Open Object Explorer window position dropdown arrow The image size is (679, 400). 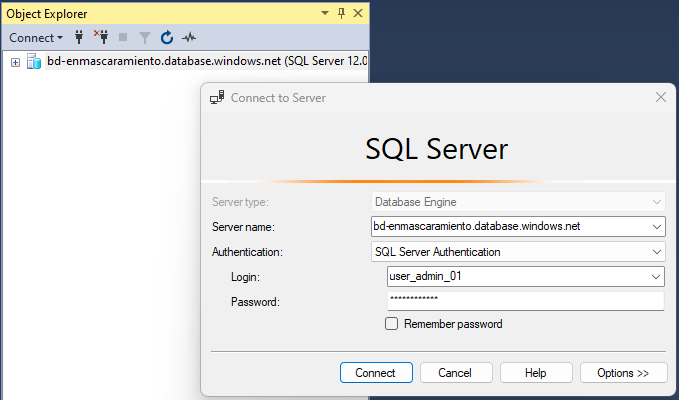325,13
